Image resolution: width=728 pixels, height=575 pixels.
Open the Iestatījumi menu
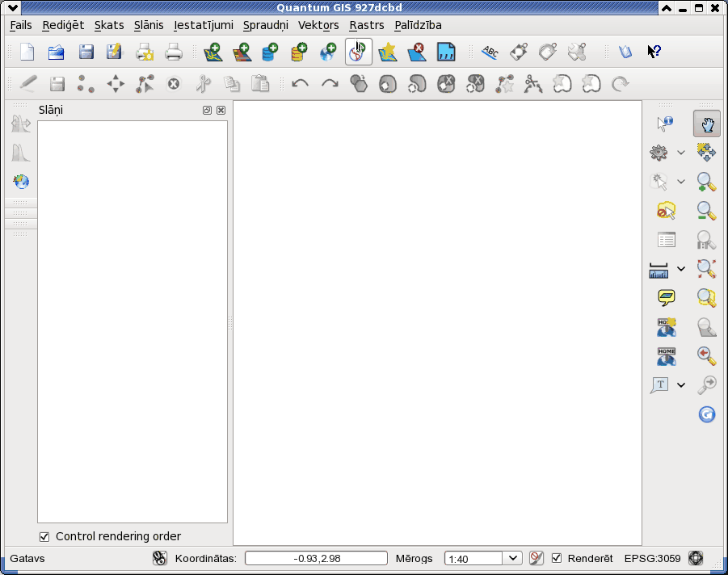(x=204, y=25)
